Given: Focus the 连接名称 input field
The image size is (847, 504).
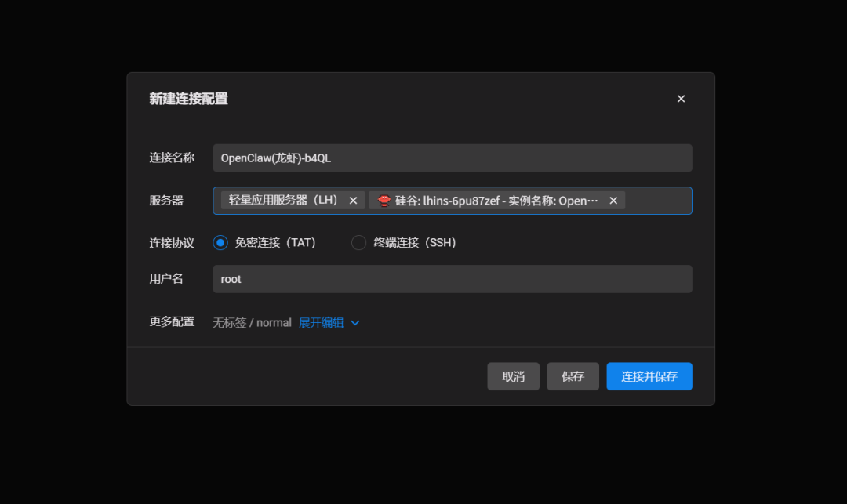Looking at the screenshot, I should point(452,158).
